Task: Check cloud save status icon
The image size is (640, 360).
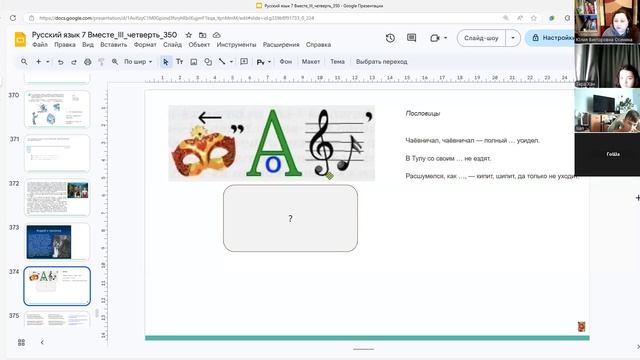Action: click(x=216, y=35)
